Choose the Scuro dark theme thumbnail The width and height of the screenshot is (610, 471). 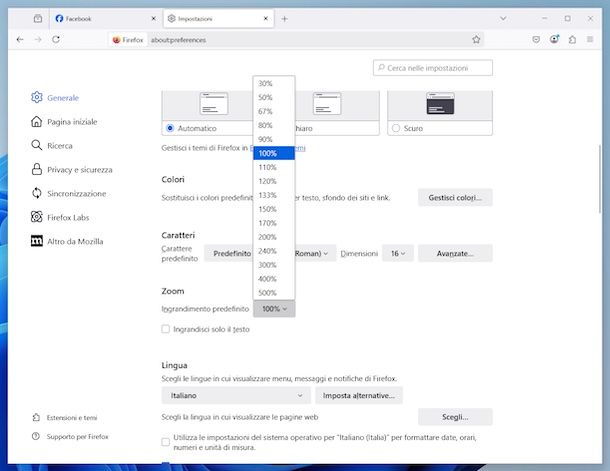pyautogui.click(x=440, y=103)
